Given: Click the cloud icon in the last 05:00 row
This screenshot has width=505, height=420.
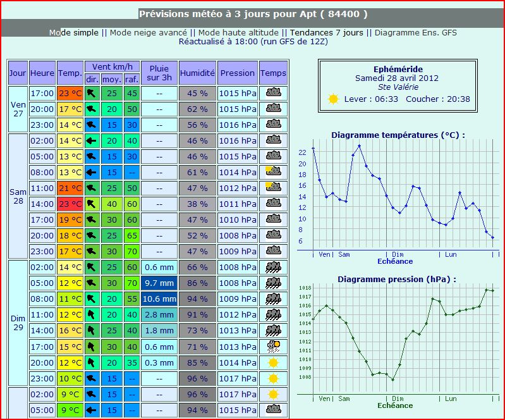Looking at the screenshot, I should tap(274, 409).
